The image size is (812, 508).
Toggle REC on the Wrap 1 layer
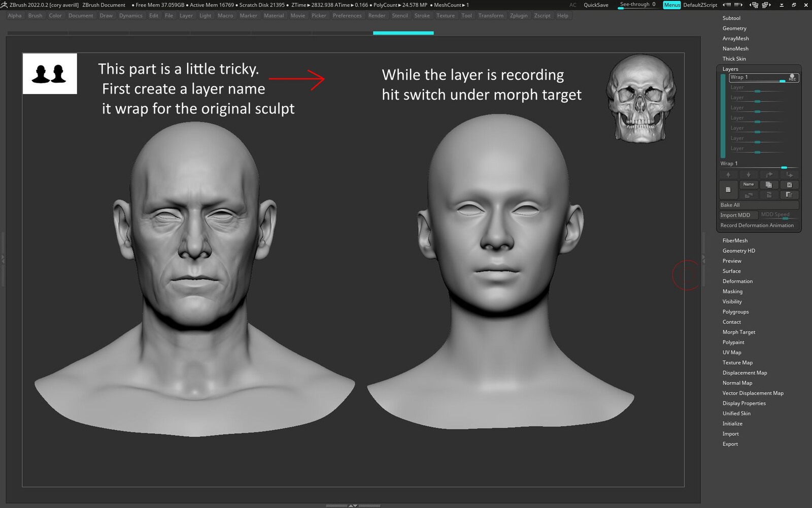(792, 77)
